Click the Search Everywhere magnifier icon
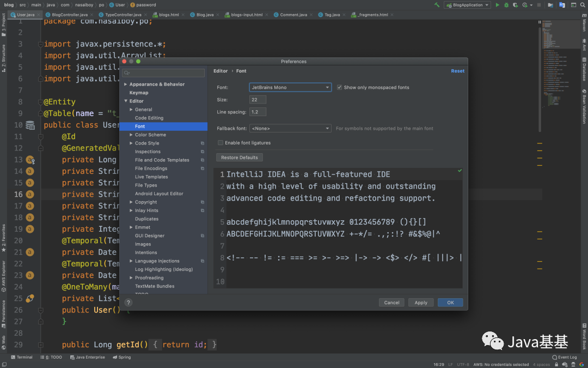 (x=583, y=5)
